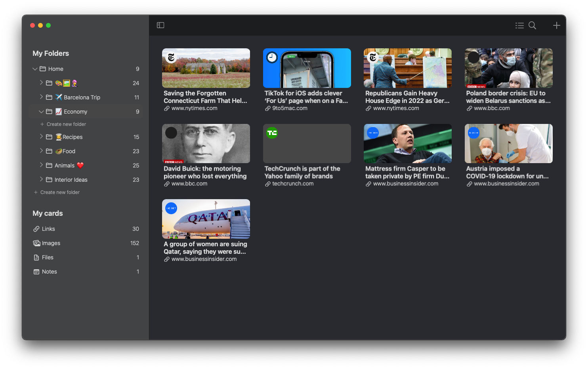
Task: Select the Animals folder
Action: pyautogui.click(x=65, y=165)
